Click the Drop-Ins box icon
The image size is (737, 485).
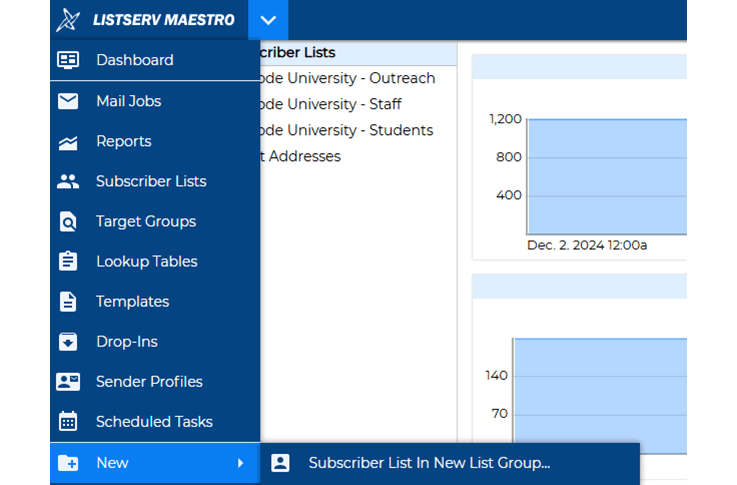[68, 342]
